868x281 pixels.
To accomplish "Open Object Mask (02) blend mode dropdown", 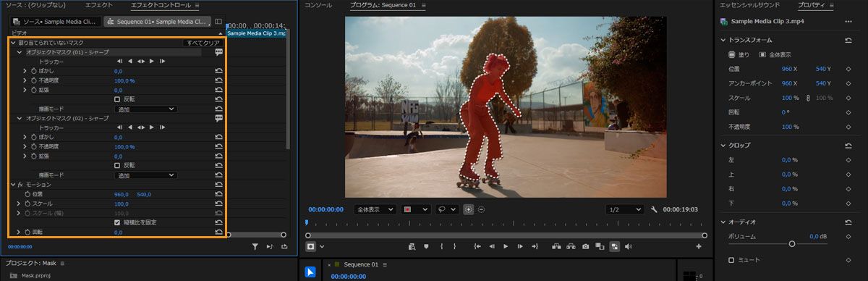I will pyautogui.click(x=145, y=175).
